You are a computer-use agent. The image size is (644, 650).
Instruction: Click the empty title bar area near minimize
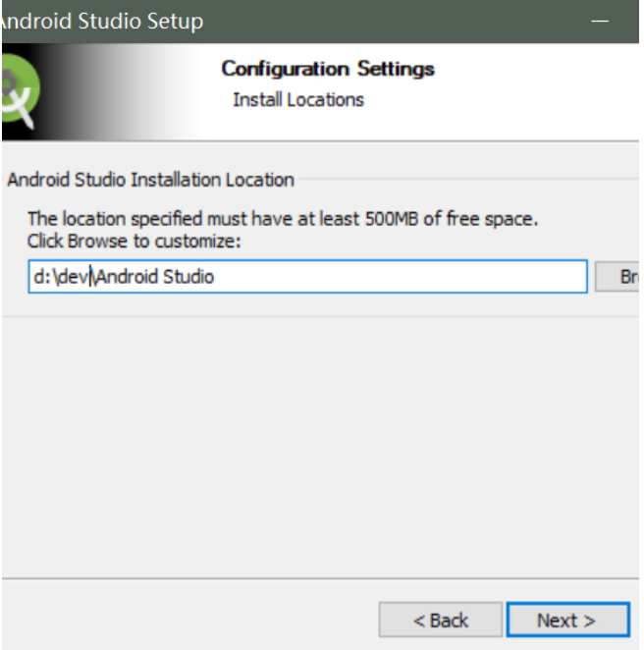(394, 21)
